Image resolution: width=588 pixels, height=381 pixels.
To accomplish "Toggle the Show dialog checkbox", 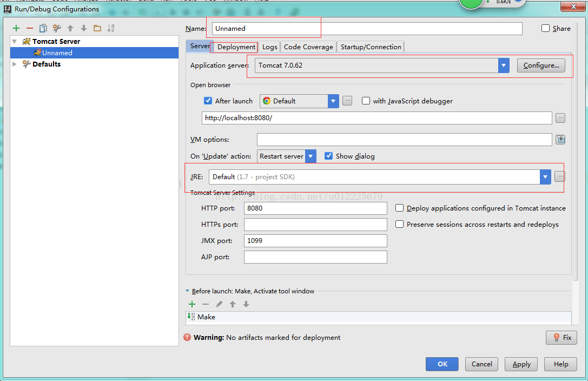I will (328, 156).
